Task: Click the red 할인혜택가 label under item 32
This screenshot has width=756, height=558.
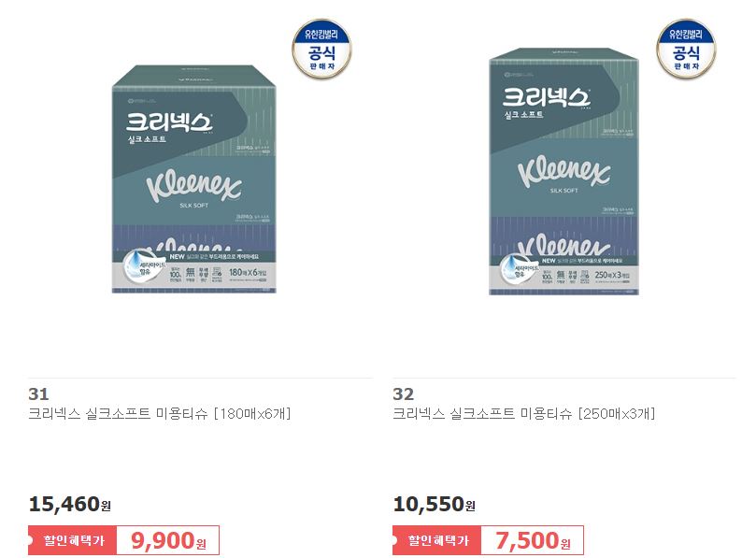Action: [436, 540]
